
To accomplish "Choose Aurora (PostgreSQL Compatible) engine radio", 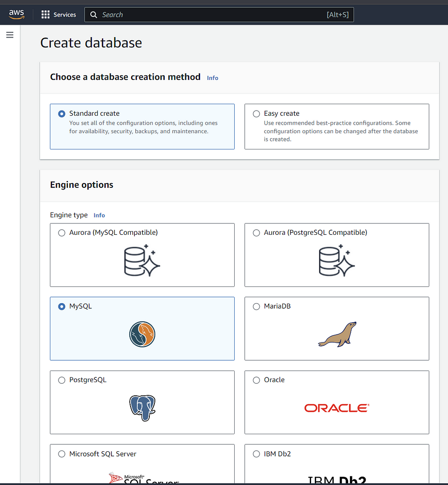I will pos(256,233).
